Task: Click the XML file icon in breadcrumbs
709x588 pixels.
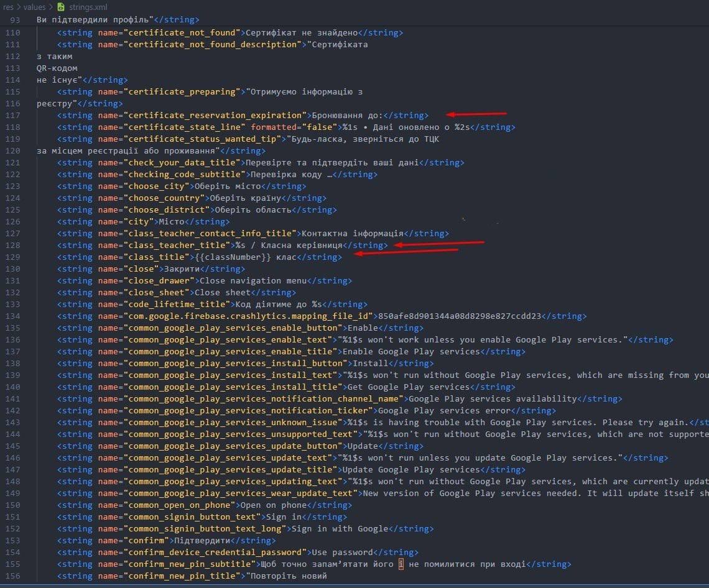Action: tap(60, 7)
